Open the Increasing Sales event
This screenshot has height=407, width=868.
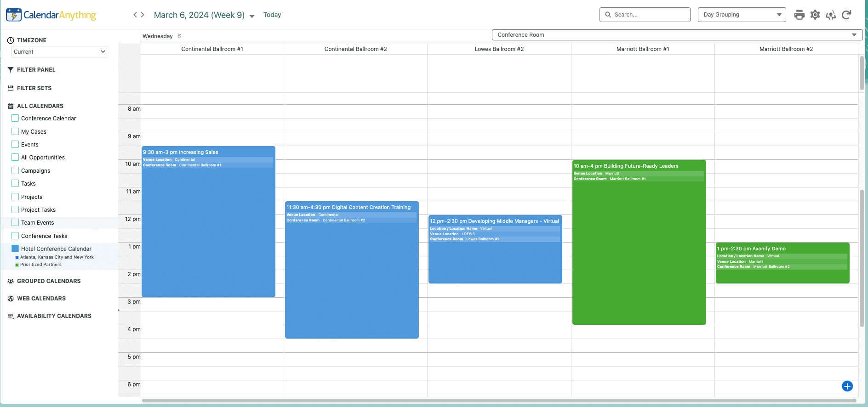[208, 221]
